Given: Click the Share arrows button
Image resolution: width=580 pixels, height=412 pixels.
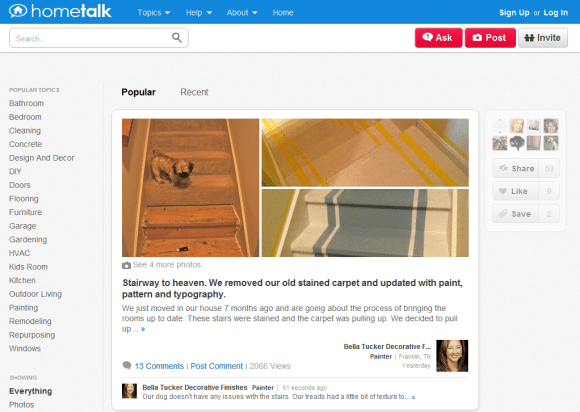Looking at the screenshot, I should point(516,169).
